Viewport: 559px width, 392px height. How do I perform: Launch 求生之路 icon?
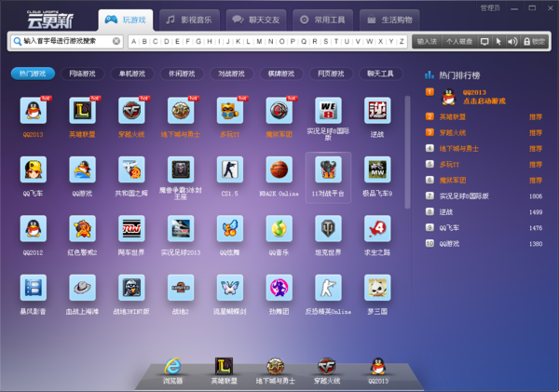click(377, 228)
